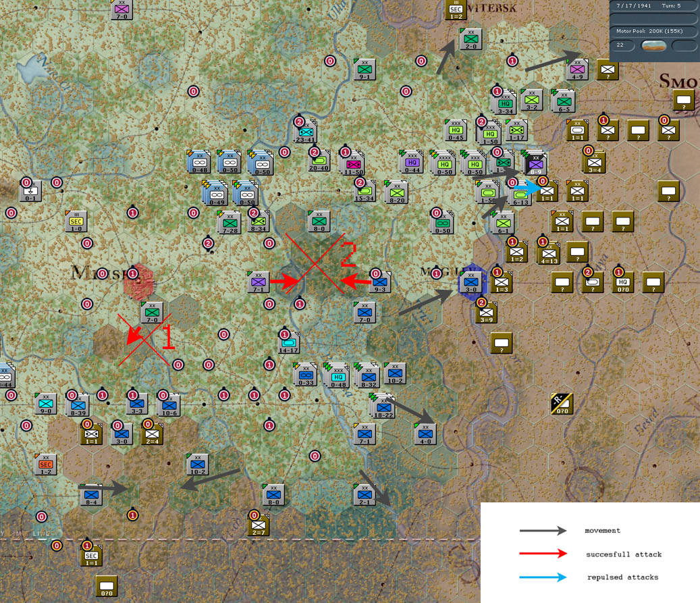Select the Soviet 1=3 unit counter

pyautogui.click(x=501, y=282)
